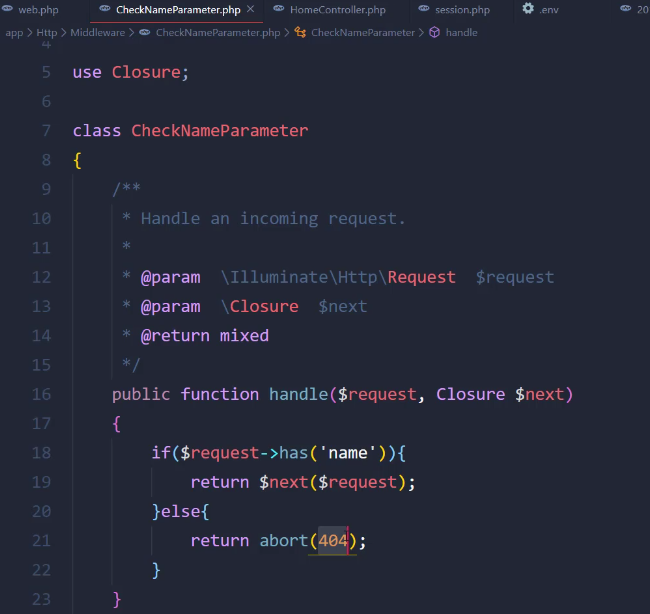Click the class symbol icon in breadcrumb
The image size is (650, 614).
(x=300, y=33)
